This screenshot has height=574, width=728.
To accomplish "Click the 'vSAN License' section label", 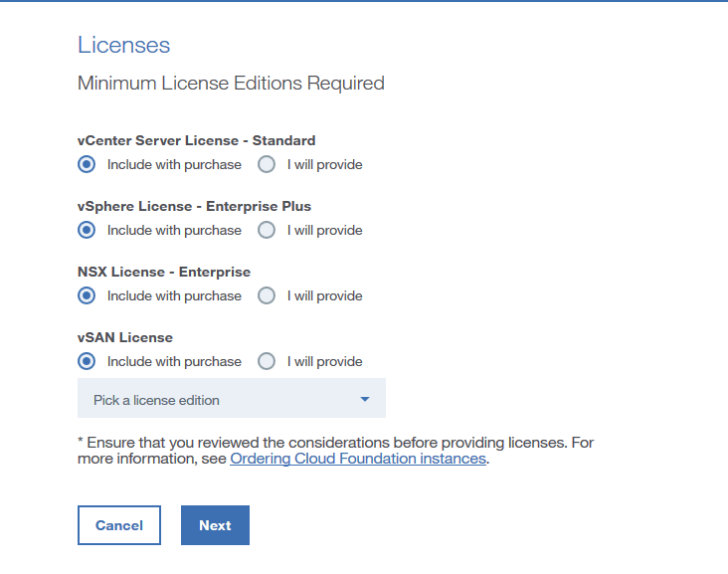I will tap(125, 337).
